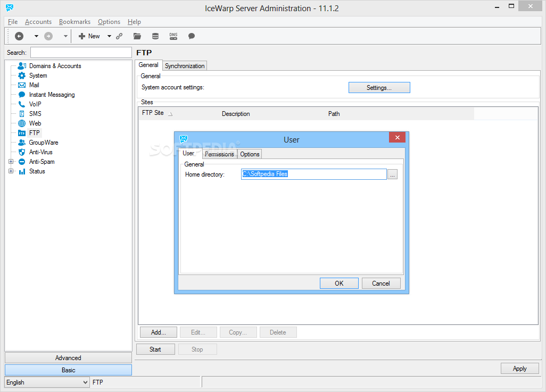
Task: Open the Accounts menu
Action: pos(38,22)
